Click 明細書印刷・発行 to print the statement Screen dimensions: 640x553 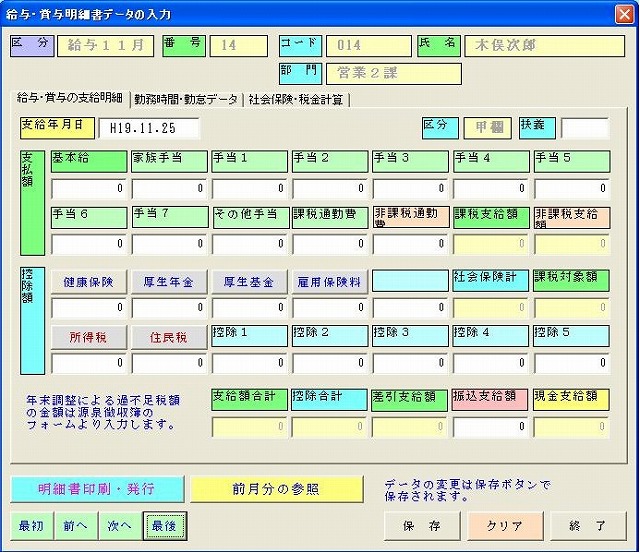click(x=97, y=489)
